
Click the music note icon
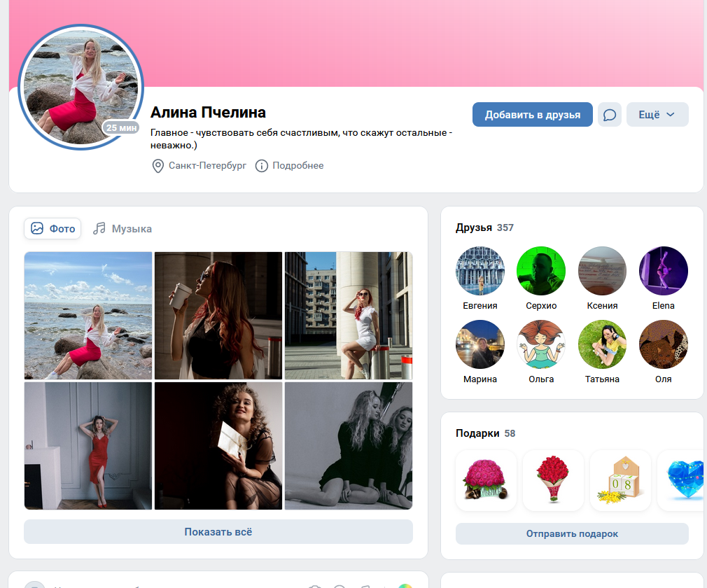click(99, 229)
